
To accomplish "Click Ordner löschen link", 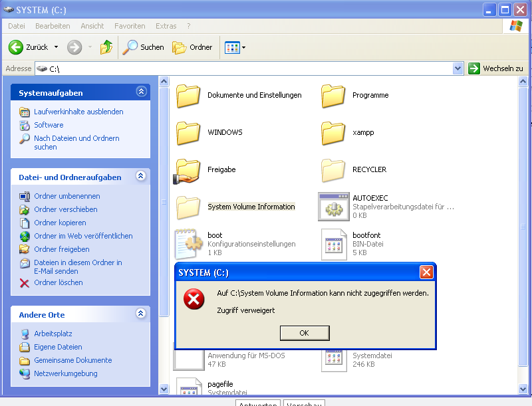I will (x=59, y=282).
